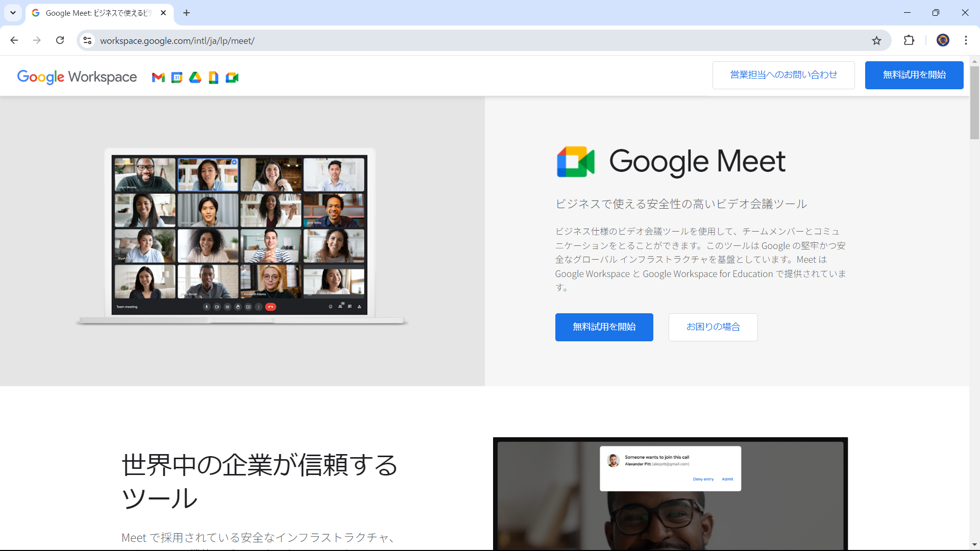Open the Google Meet icon in header

coord(232,78)
